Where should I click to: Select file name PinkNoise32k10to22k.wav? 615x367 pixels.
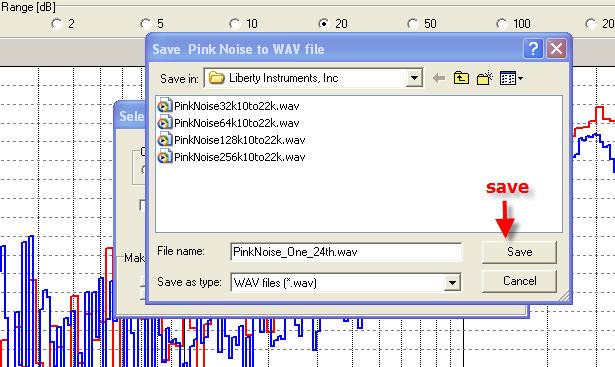click(237, 106)
